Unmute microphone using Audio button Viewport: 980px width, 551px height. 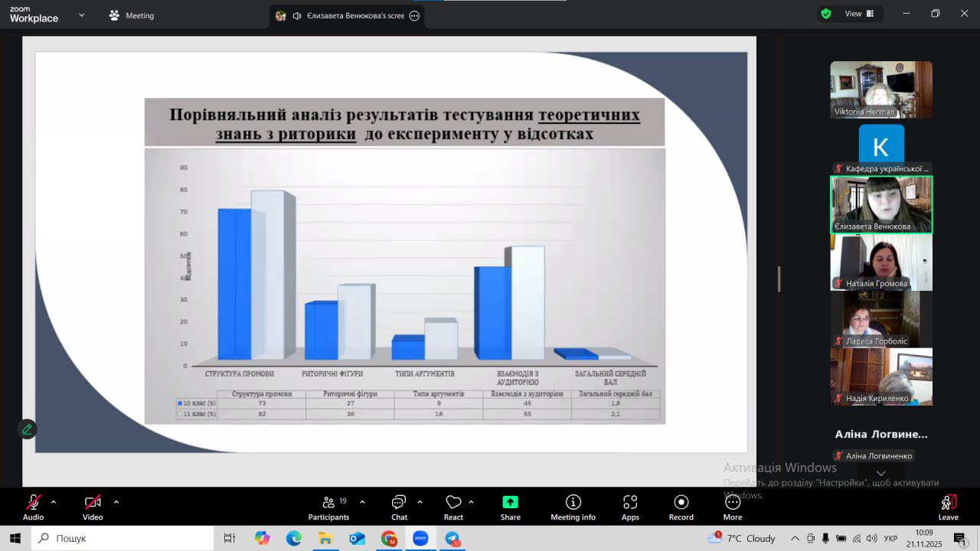[x=33, y=507]
